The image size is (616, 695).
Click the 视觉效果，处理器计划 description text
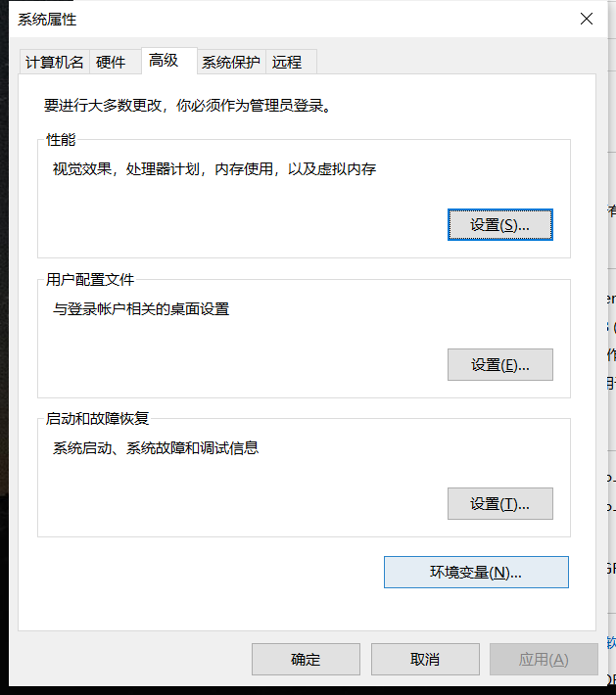[214, 169]
